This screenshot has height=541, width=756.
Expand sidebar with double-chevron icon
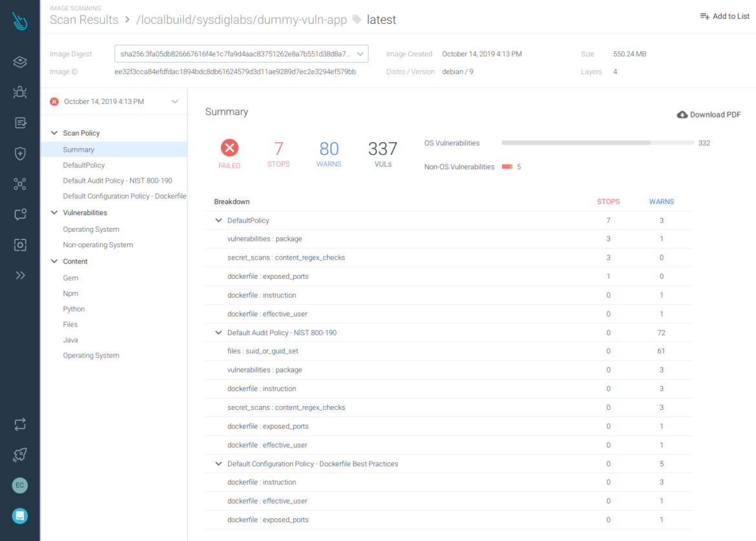click(x=20, y=276)
